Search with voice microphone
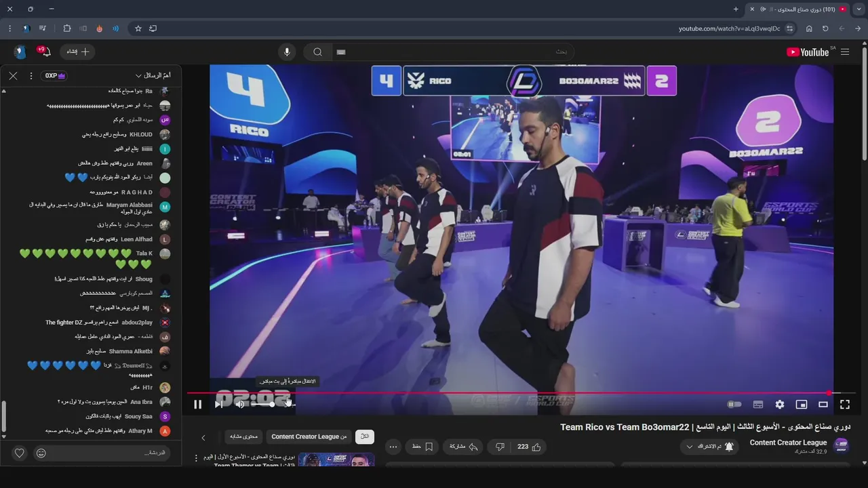 [287, 52]
